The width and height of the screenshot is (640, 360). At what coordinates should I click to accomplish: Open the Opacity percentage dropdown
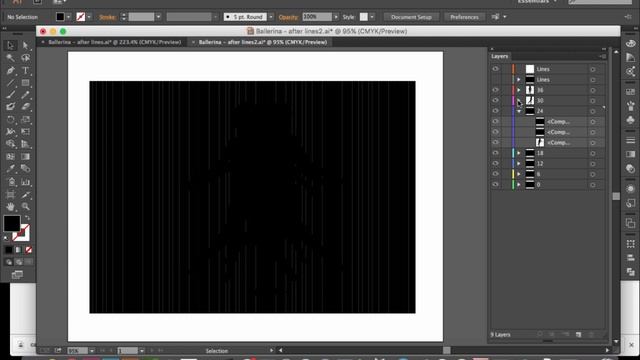tap(336, 17)
